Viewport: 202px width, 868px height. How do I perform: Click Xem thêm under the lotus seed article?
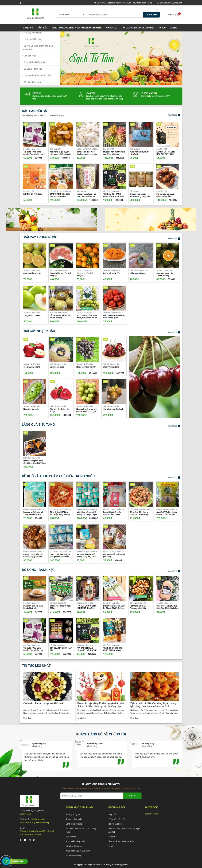pyautogui.click(x=28, y=718)
